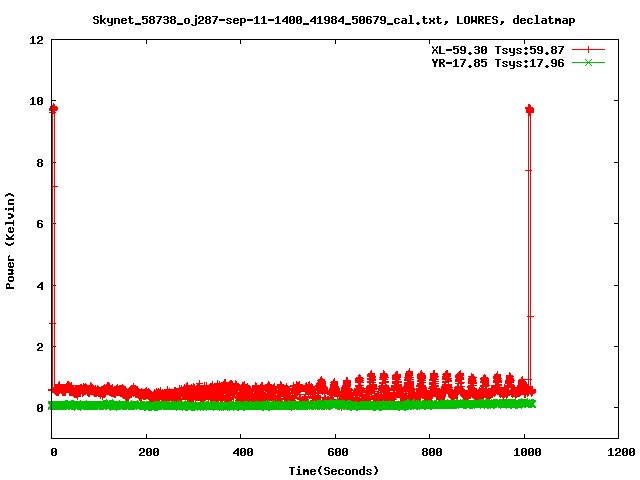Click x-axis tick label 200
Viewport: 640px width, 480px height.
[148, 452]
